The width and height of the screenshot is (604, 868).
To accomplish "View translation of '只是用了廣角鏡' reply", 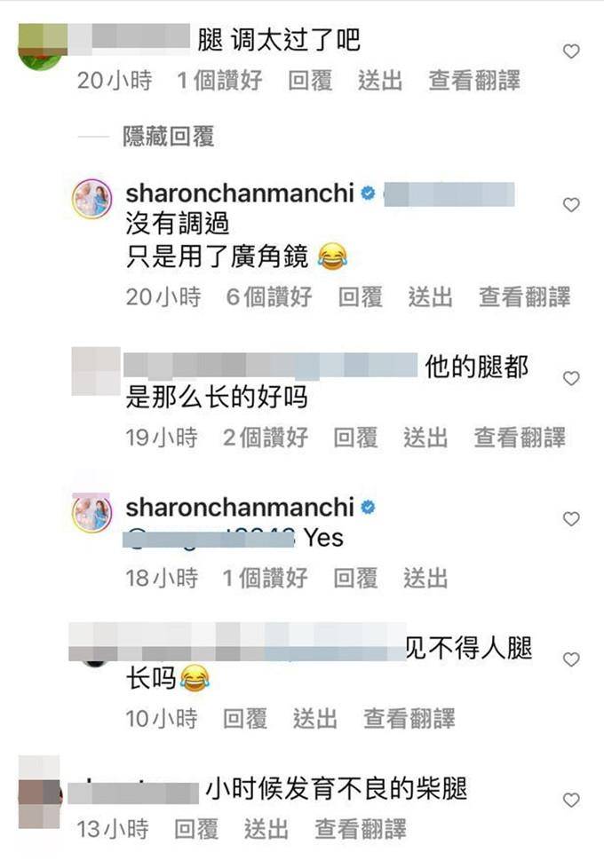I will coord(525,296).
